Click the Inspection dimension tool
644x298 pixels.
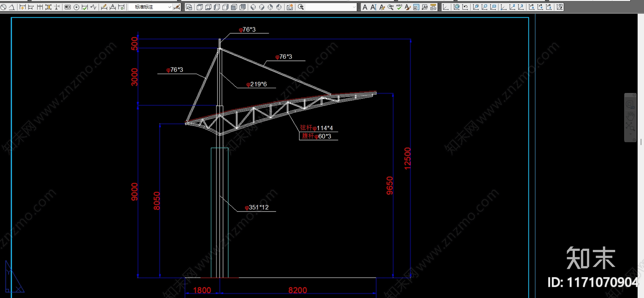pyautogui.click(x=85, y=7)
